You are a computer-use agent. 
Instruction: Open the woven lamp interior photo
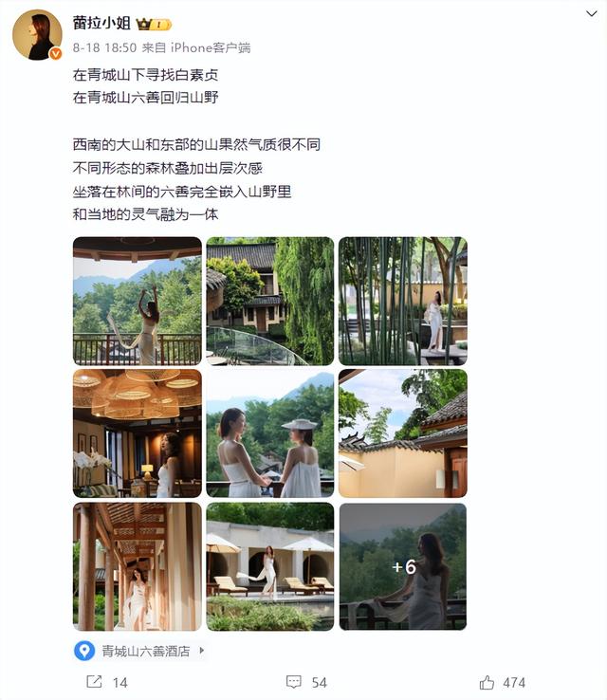[x=138, y=433]
